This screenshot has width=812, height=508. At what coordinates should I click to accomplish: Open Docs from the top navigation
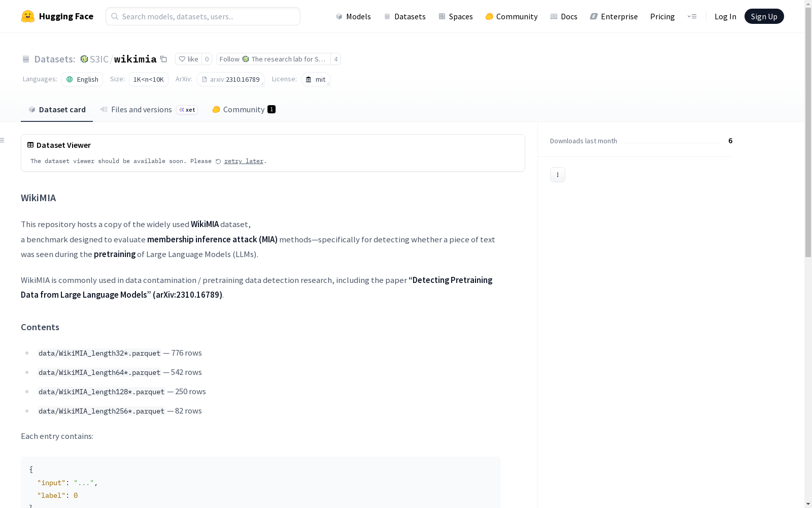pos(563,16)
